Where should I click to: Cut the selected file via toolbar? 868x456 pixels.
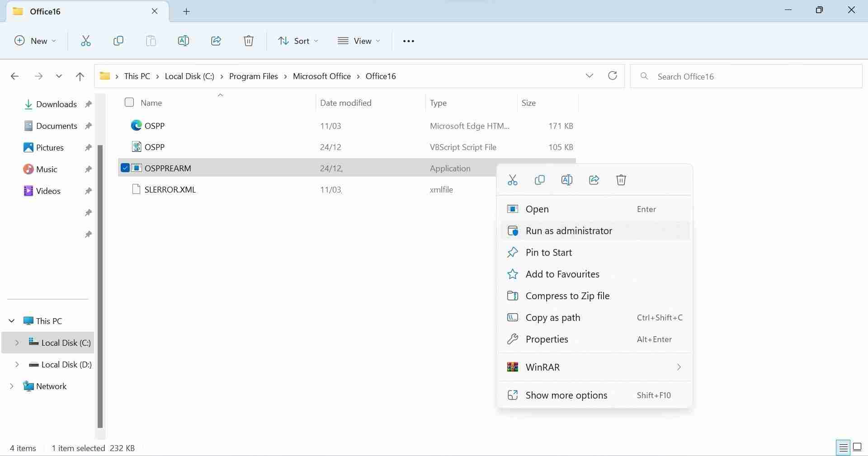85,41
